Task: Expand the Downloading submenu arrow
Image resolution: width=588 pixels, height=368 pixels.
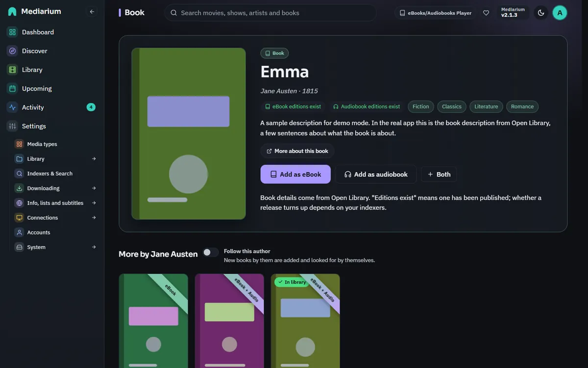Action: (94, 188)
